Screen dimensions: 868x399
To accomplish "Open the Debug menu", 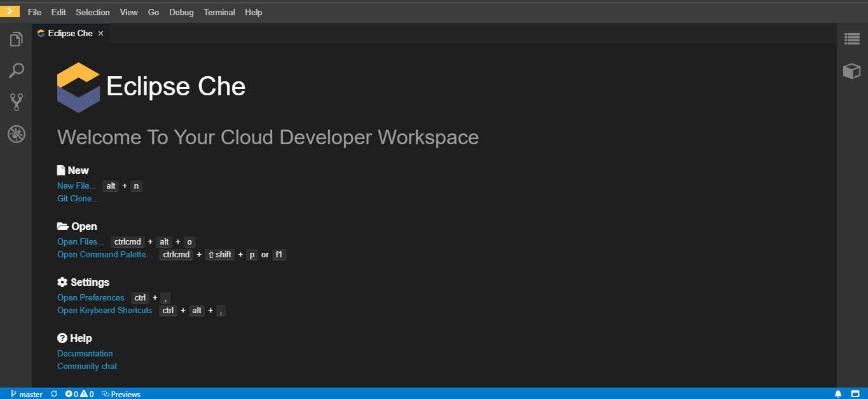I will pyautogui.click(x=181, y=12).
